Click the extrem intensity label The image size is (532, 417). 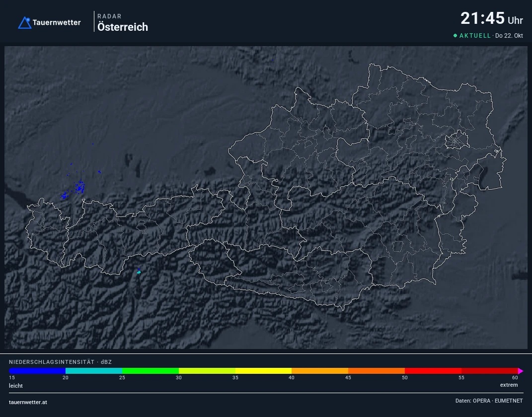(x=509, y=385)
